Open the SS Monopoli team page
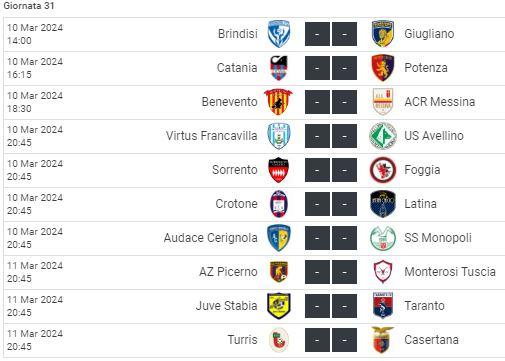The height and width of the screenshot is (361, 505). click(438, 238)
